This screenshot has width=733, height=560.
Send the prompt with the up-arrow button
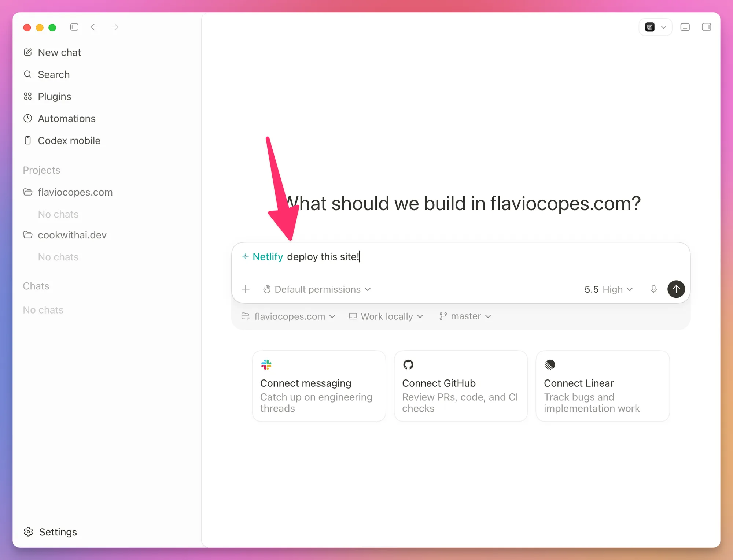pyautogui.click(x=676, y=289)
